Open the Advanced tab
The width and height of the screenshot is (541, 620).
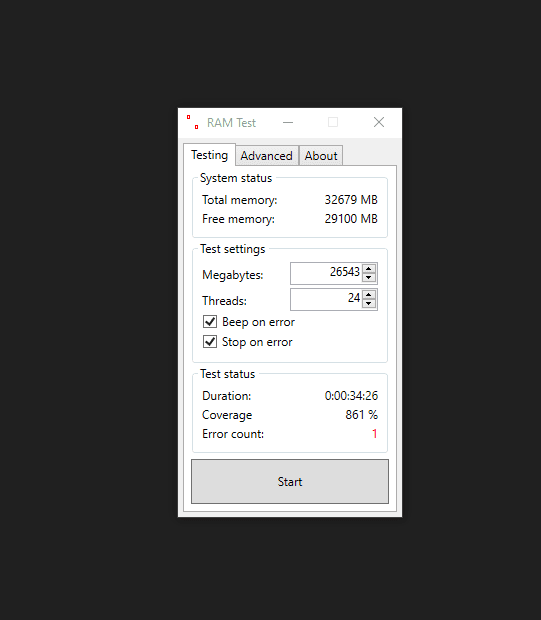click(x=267, y=156)
